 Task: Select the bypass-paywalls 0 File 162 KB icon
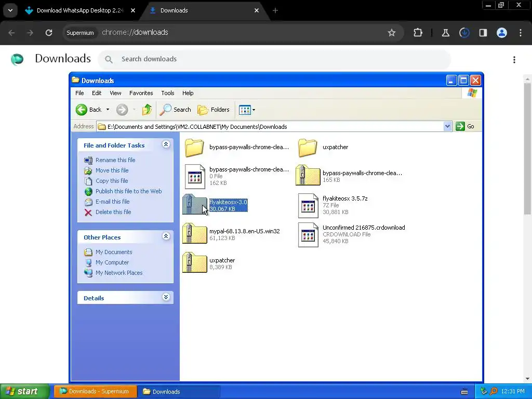[x=195, y=177]
